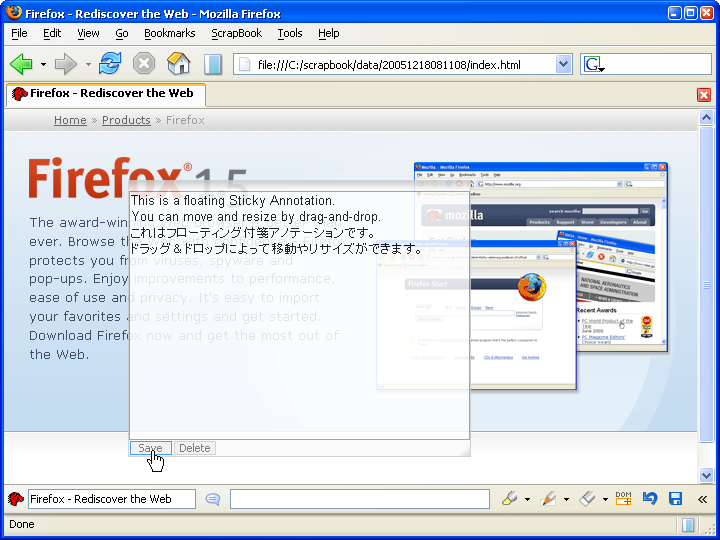Delete the sticky annotation

point(195,448)
